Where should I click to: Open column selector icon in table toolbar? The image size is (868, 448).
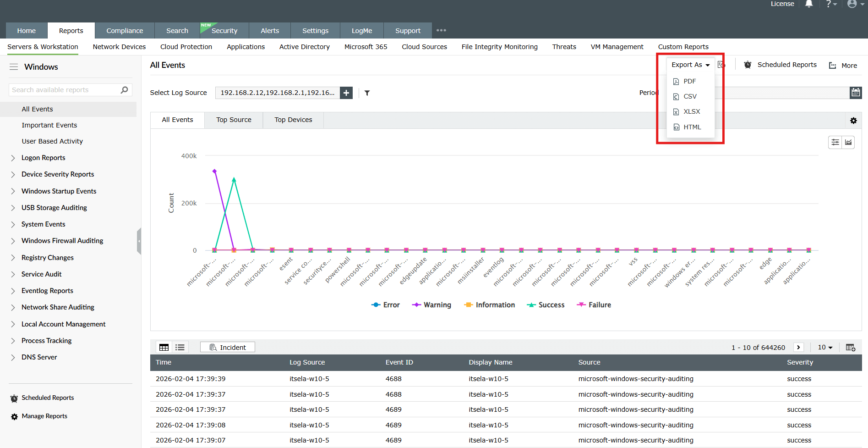point(851,347)
